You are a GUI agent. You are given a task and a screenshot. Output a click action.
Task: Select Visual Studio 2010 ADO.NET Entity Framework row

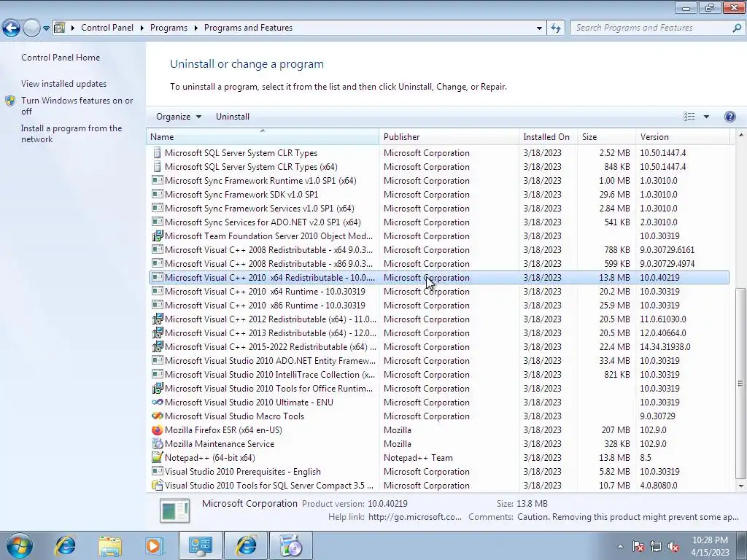click(x=438, y=360)
